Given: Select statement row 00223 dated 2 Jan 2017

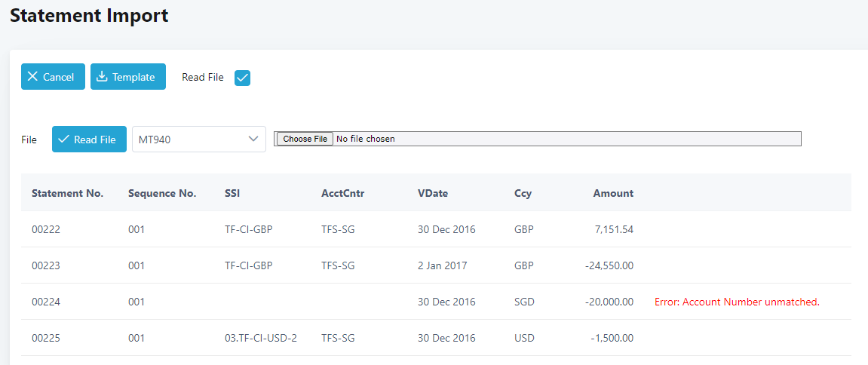Looking at the screenshot, I should pyautogui.click(x=436, y=265).
